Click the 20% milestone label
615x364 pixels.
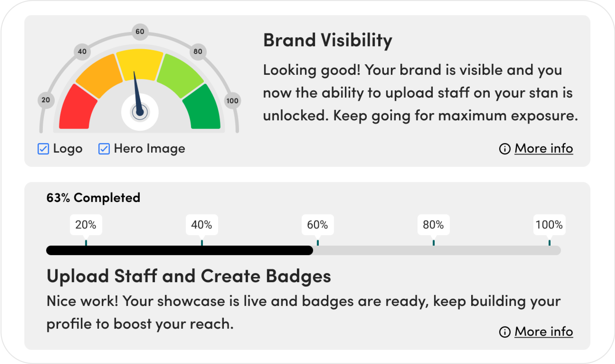point(86,225)
